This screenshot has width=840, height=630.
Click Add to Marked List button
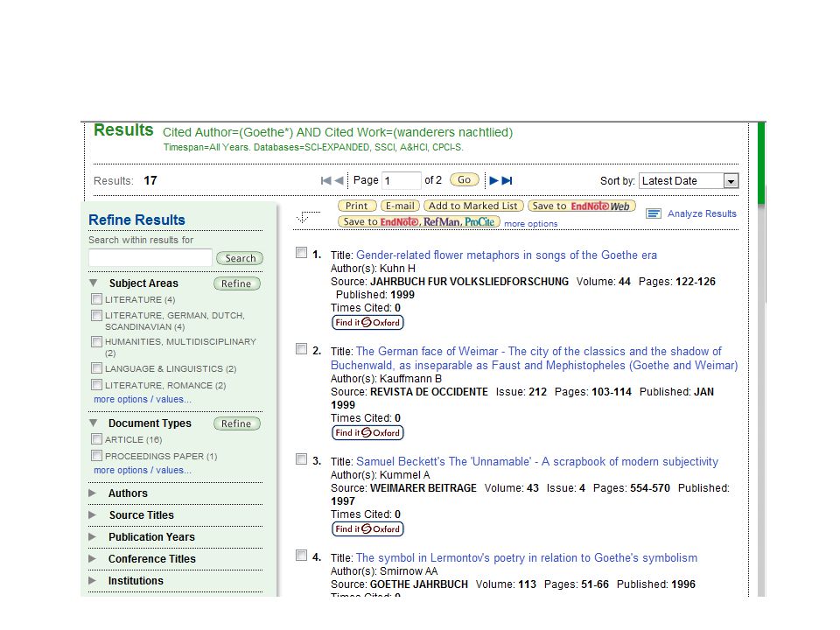point(473,206)
